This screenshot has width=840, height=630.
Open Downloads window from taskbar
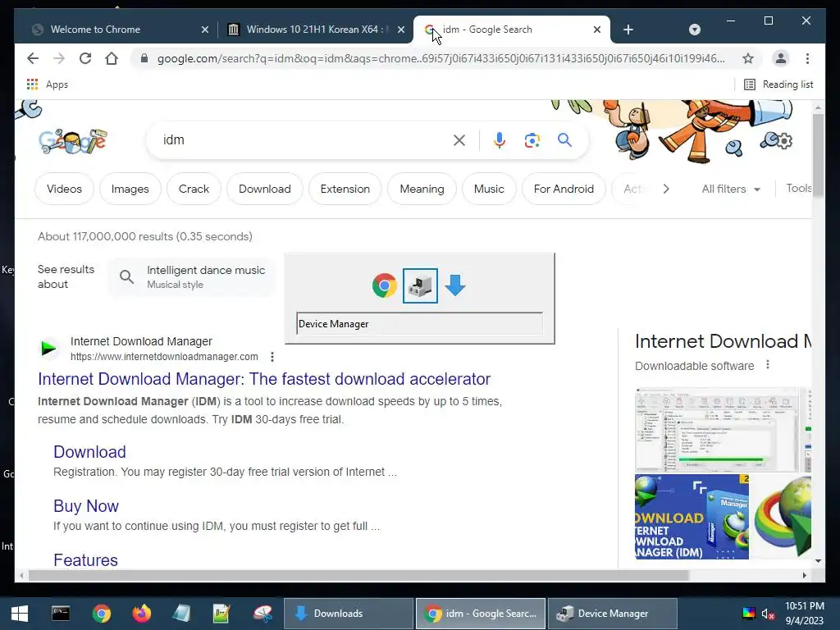point(348,614)
